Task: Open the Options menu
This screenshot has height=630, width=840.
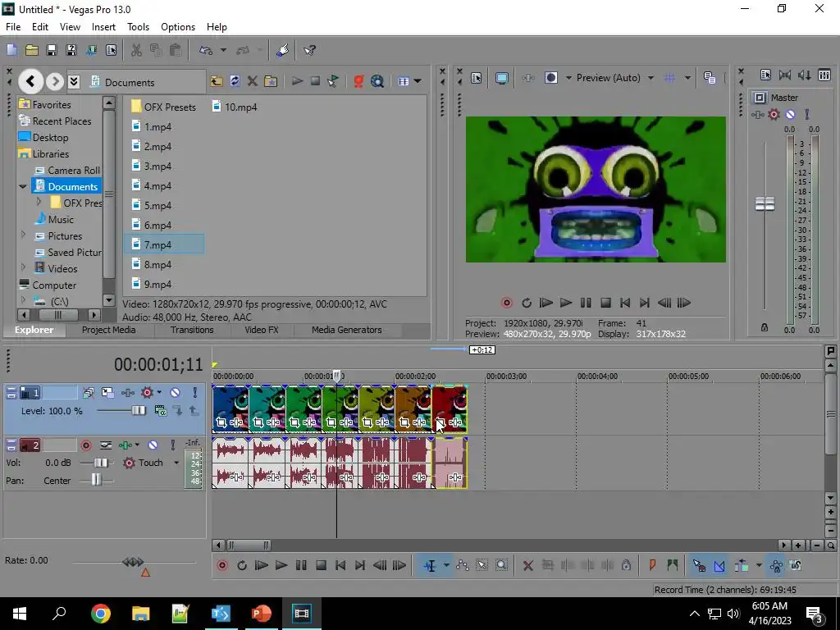Action: 178,27
